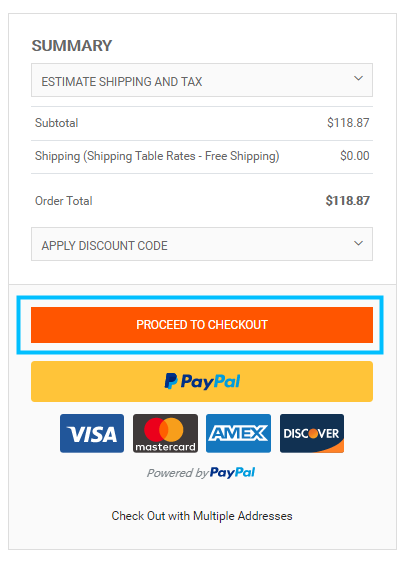Click the Visa card icon
Image resolution: width=409 pixels, height=561 pixels.
[92, 433]
